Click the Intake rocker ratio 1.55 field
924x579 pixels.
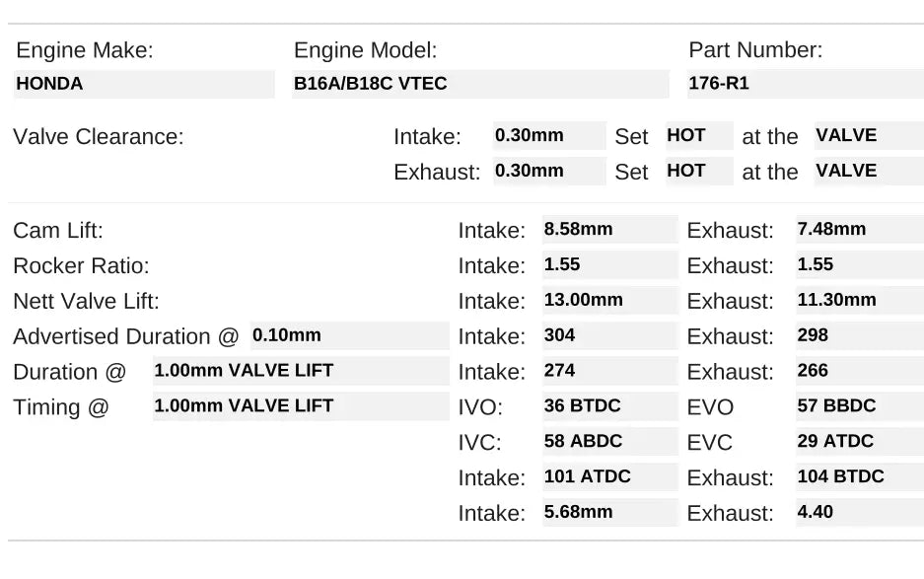coord(609,265)
